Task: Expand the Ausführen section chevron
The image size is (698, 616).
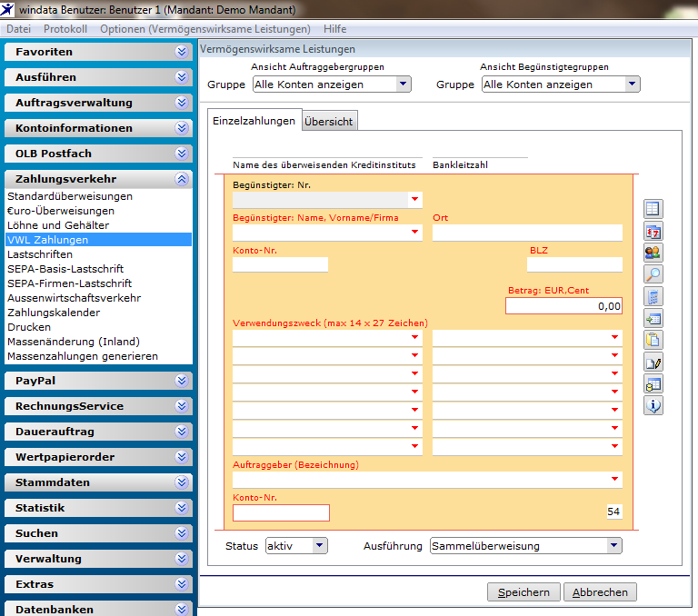Action: point(182,77)
